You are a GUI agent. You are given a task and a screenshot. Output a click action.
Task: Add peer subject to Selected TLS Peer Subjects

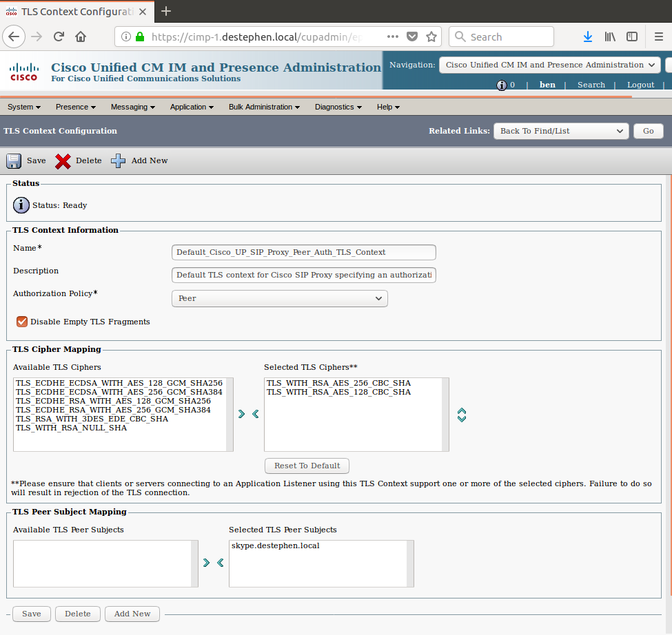point(207,563)
